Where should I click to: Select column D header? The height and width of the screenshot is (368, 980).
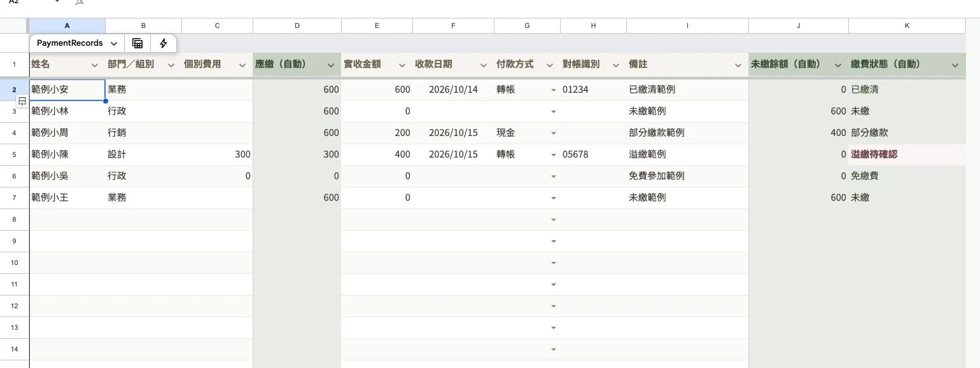click(297, 25)
